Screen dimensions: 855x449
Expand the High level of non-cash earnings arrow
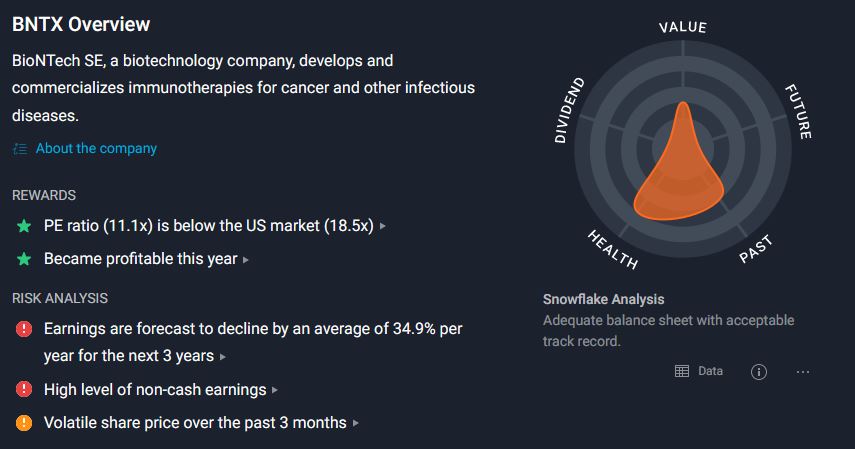click(275, 390)
